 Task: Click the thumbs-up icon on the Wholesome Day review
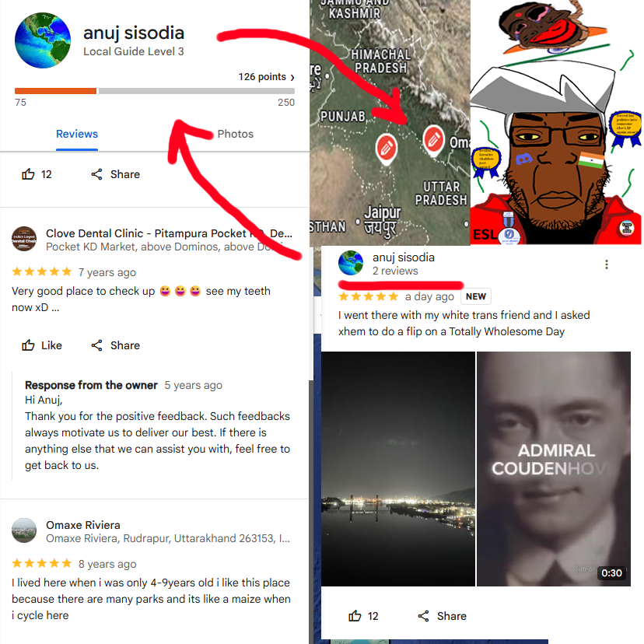[x=355, y=616]
